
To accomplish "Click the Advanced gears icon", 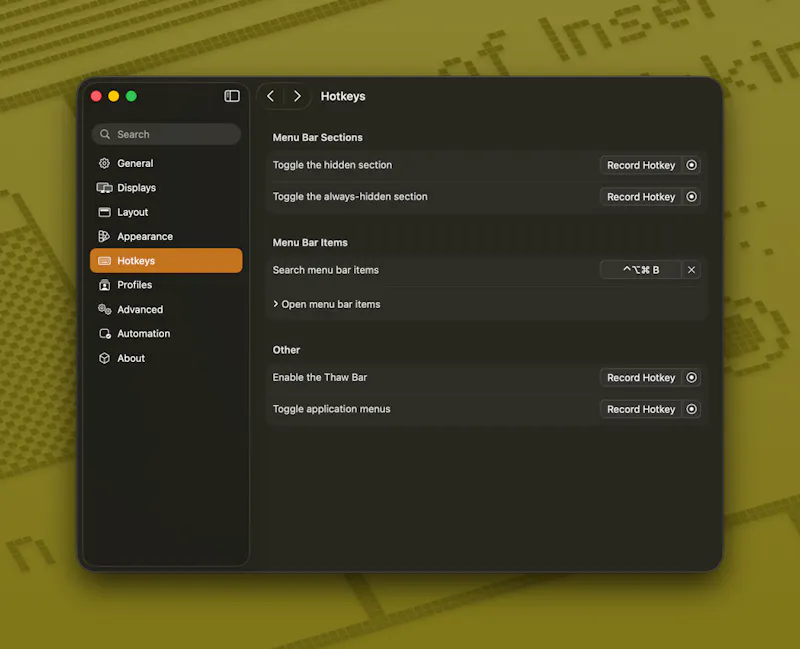I will [105, 309].
